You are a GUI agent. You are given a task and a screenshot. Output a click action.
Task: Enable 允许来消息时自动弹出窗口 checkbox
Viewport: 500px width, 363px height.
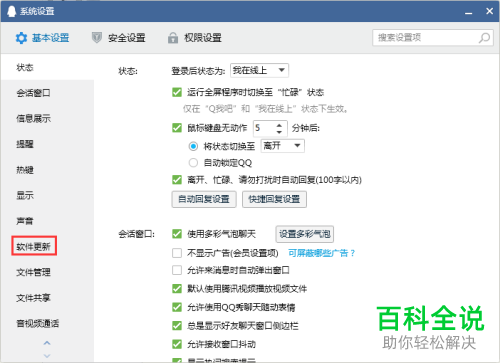click(x=177, y=270)
